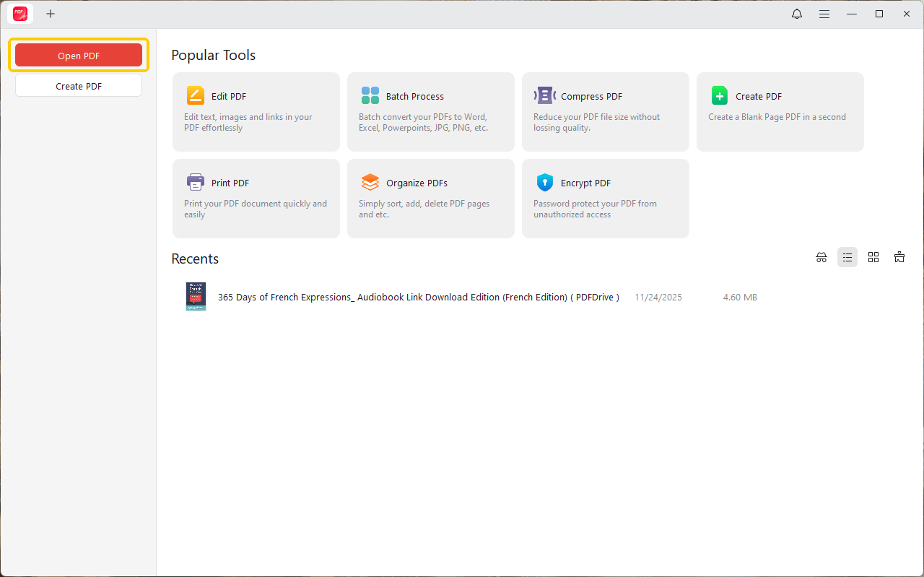This screenshot has width=924, height=577.
Task: Click the Encrypt PDF description text
Action: tap(595, 209)
